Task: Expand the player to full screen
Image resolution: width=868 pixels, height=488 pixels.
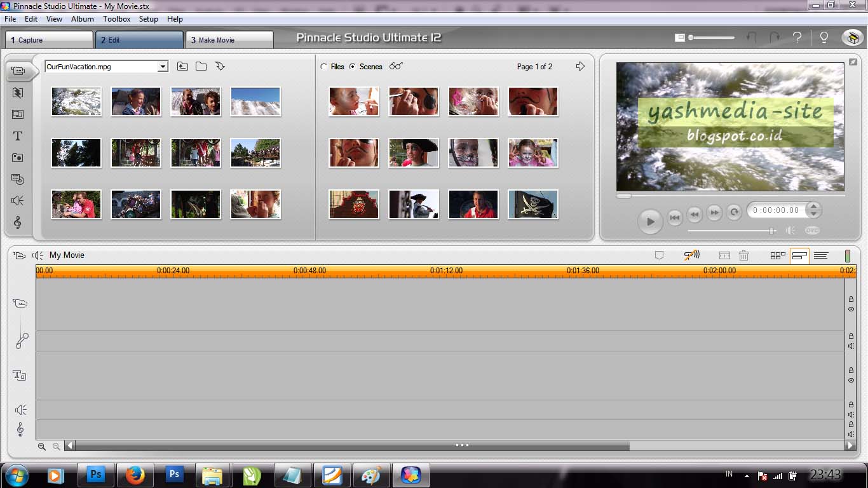Action: pos(852,62)
